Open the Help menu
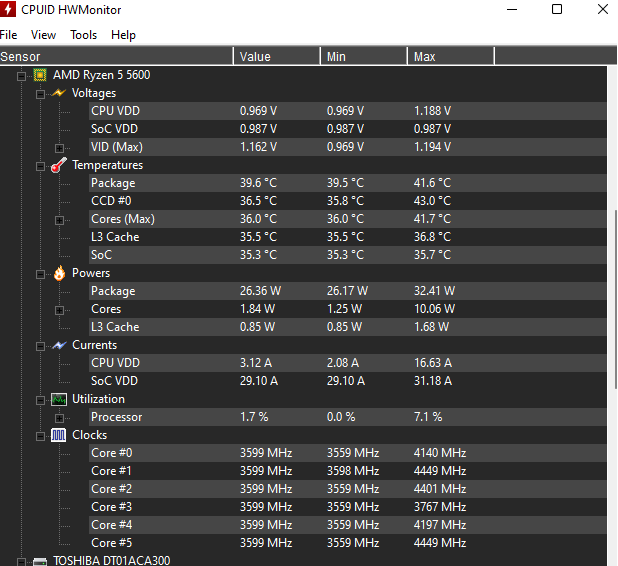The width and height of the screenshot is (618, 566). pyautogui.click(x=123, y=35)
